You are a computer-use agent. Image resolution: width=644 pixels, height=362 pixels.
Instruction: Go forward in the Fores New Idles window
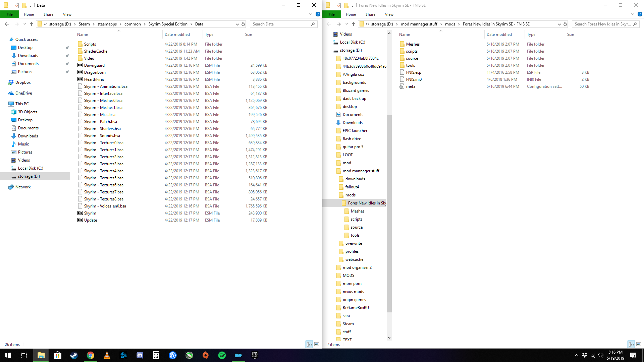coord(338,24)
